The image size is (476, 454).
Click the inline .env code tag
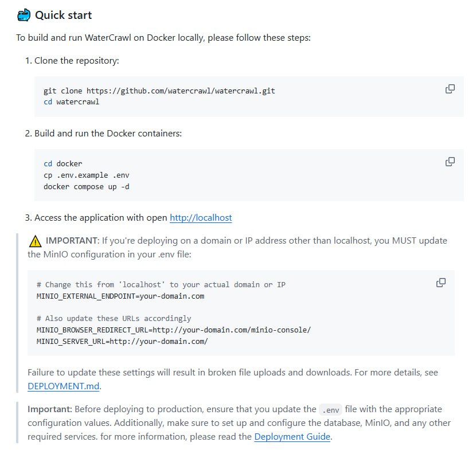pos(330,410)
